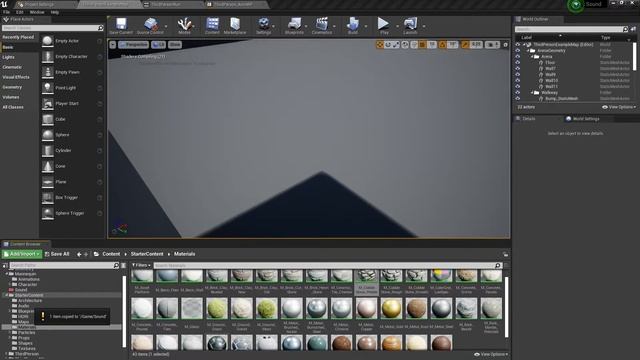Open the Perspective view mode dropdown

[x=133, y=44]
